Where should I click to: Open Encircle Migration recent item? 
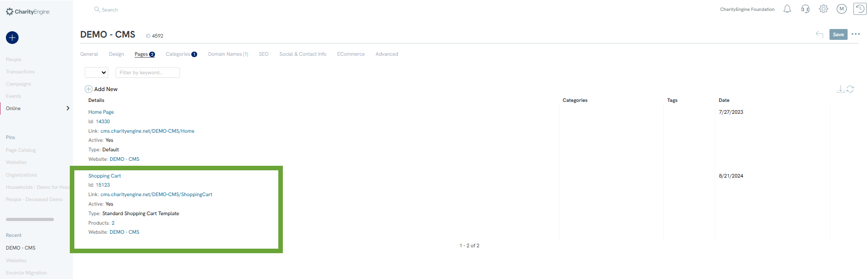[26, 273]
